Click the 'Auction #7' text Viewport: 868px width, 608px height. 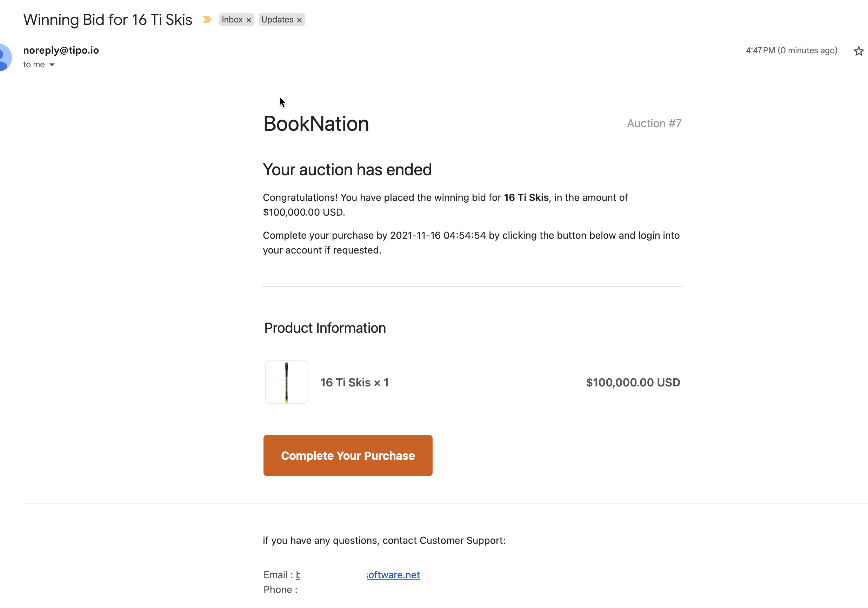point(654,123)
